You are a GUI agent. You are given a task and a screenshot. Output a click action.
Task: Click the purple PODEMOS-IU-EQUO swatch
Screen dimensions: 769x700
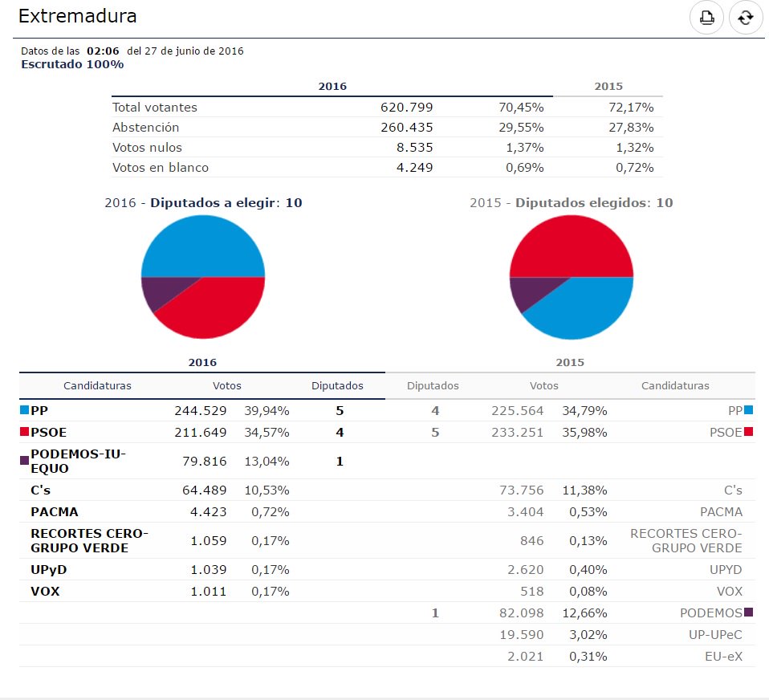pyautogui.click(x=24, y=460)
